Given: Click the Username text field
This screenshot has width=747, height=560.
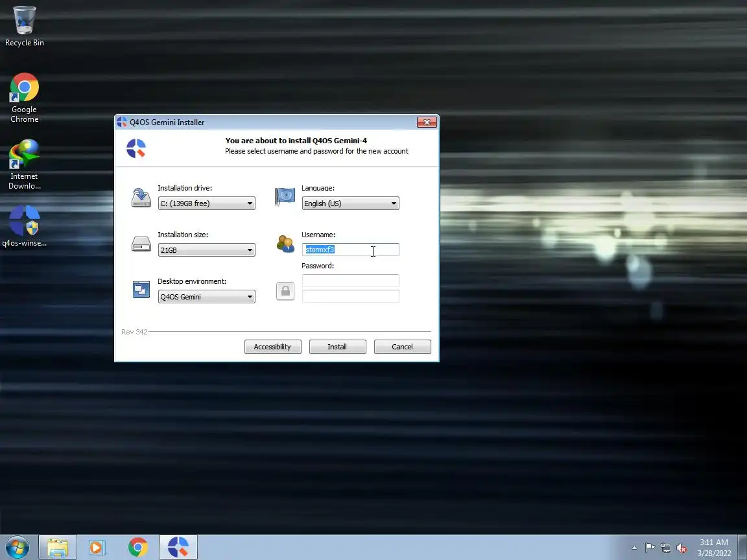Looking at the screenshot, I should [351, 250].
